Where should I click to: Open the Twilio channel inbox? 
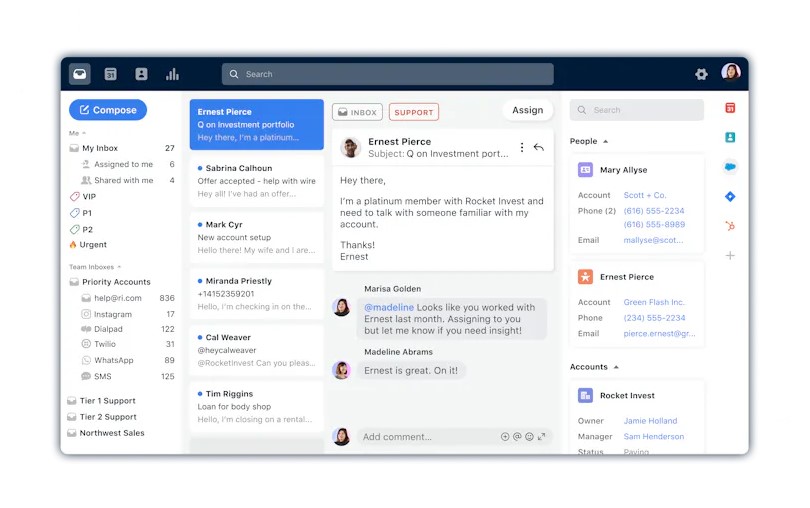pos(128,344)
